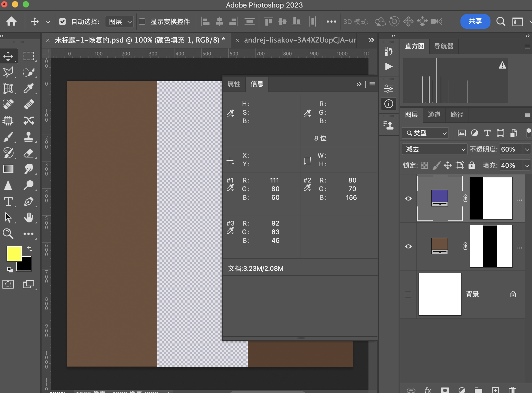Toggle lock image pixels brush icon
The width and height of the screenshot is (532, 393).
tap(436, 165)
